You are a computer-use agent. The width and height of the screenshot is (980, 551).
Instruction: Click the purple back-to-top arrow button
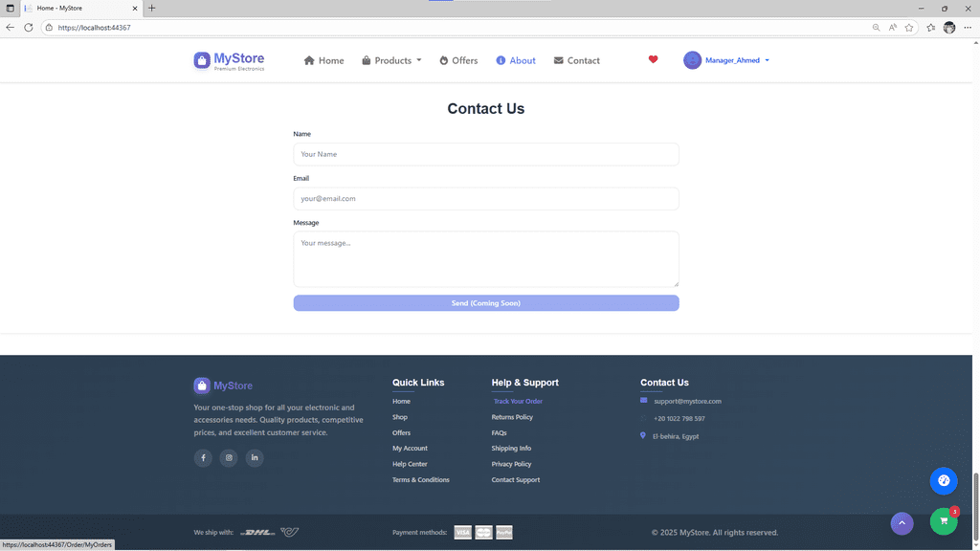coord(902,523)
